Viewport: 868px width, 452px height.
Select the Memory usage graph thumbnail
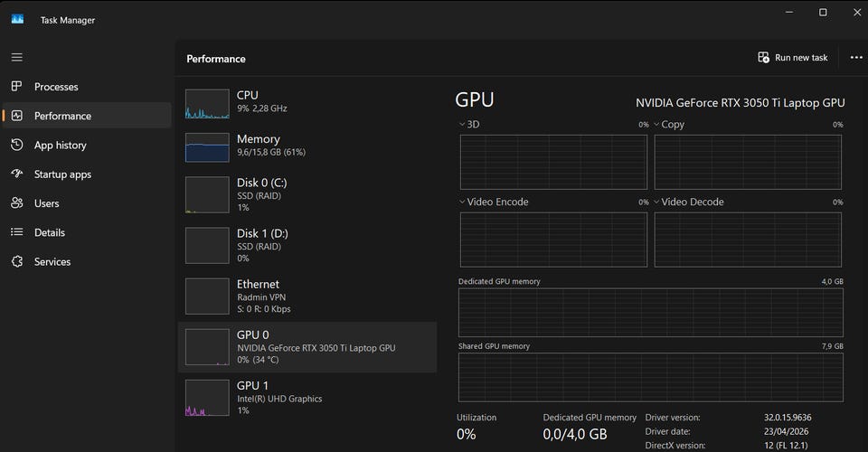pyautogui.click(x=207, y=147)
